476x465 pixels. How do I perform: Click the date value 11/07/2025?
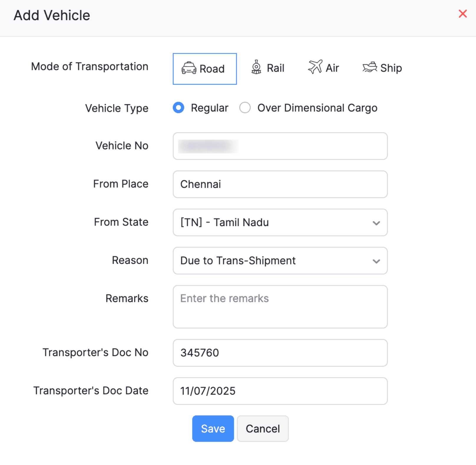click(208, 391)
